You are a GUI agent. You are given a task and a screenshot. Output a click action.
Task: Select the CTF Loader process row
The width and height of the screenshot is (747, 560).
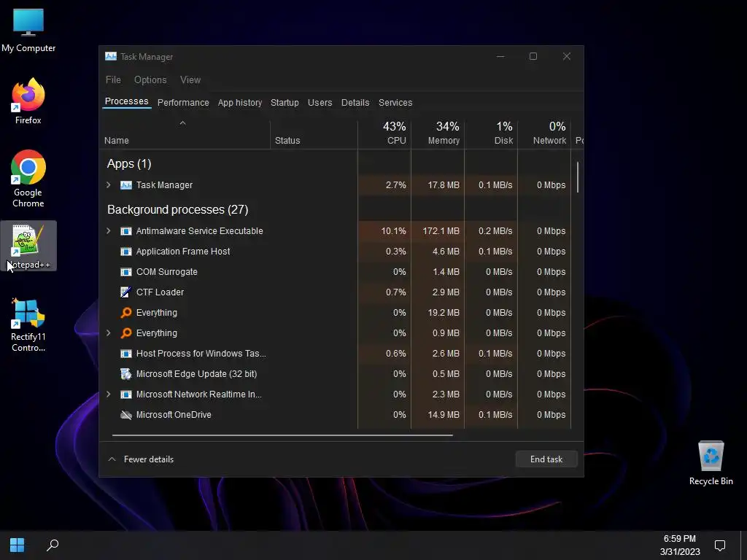pyautogui.click(x=336, y=292)
